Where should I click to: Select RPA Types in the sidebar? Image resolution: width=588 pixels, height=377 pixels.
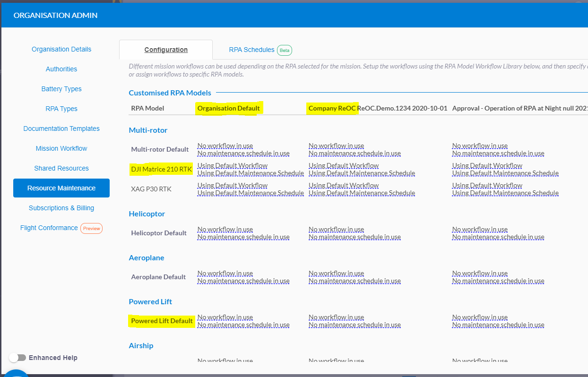[61, 109]
